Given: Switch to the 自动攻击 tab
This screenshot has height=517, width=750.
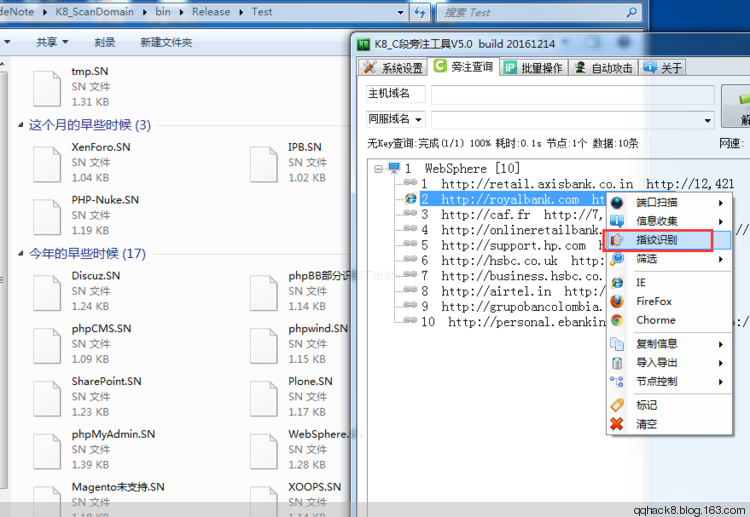Looking at the screenshot, I should pos(603,67).
